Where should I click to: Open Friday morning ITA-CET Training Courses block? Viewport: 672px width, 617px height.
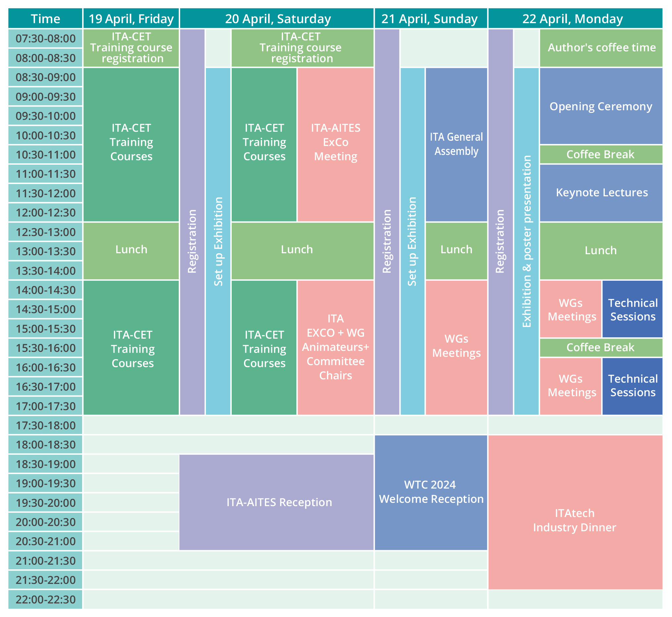coord(131,145)
